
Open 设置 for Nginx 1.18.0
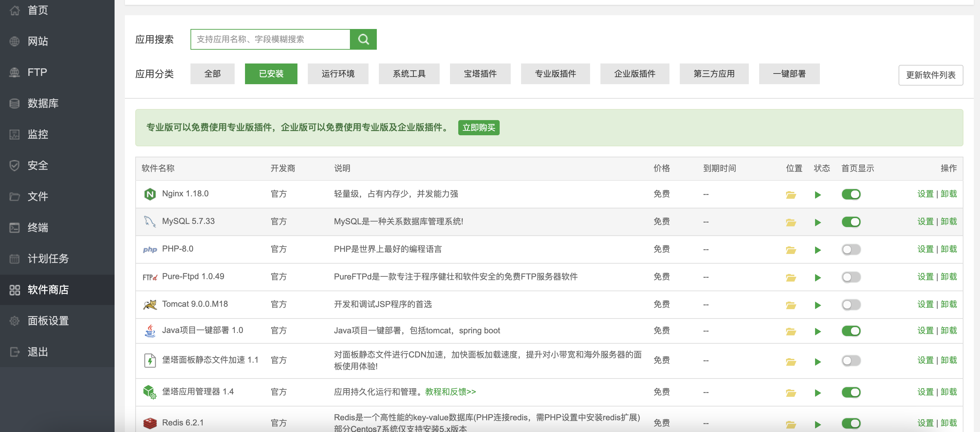tap(925, 194)
